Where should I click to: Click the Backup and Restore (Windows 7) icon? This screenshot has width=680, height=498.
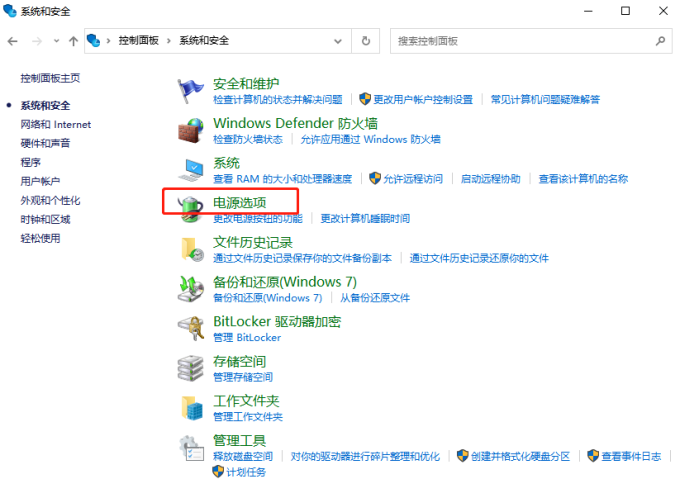(190, 289)
